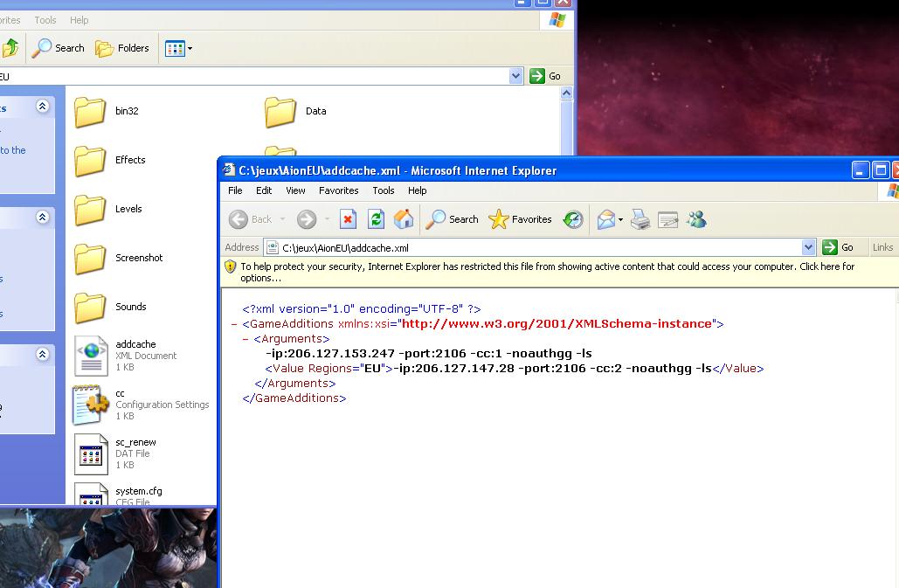The height and width of the screenshot is (588, 899).
Task: Click the security information bar message
Action: click(547, 273)
